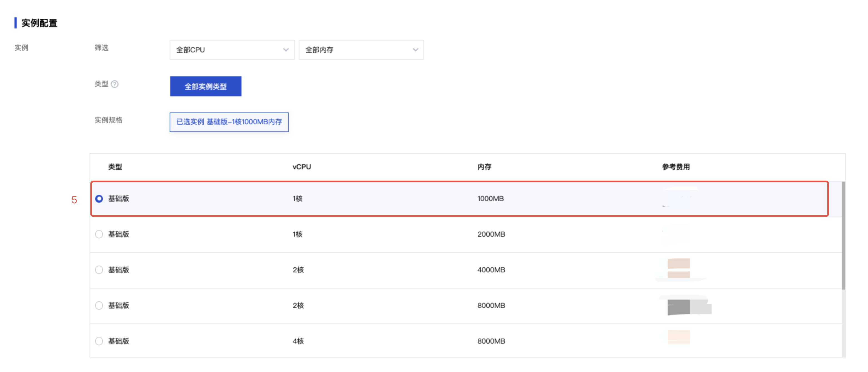Click the help icon next to 类型

coord(115,84)
